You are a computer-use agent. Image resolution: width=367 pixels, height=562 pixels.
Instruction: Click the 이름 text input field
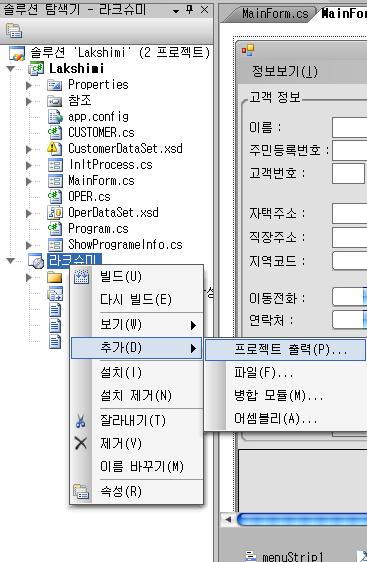pos(349,127)
